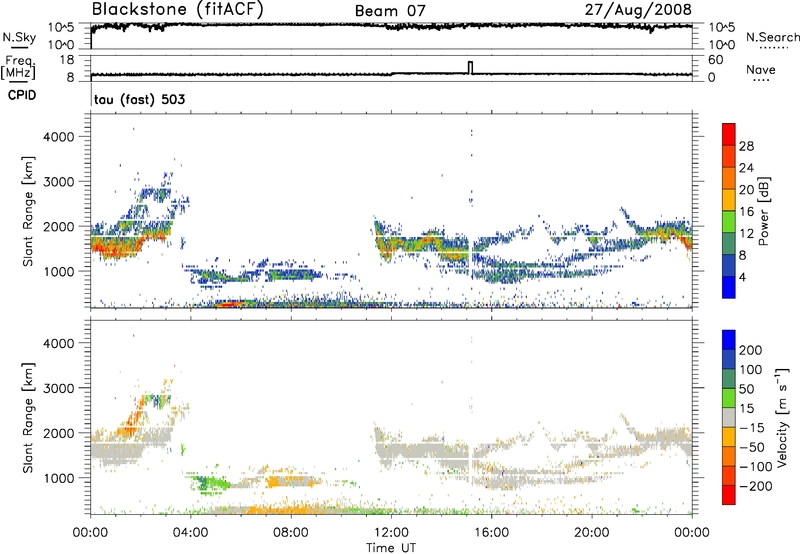The height and width of the screenshot is (554, 800).
Task: Click the gray -15 to 15 Velocity swatch
Action: (x=729, y=417)
